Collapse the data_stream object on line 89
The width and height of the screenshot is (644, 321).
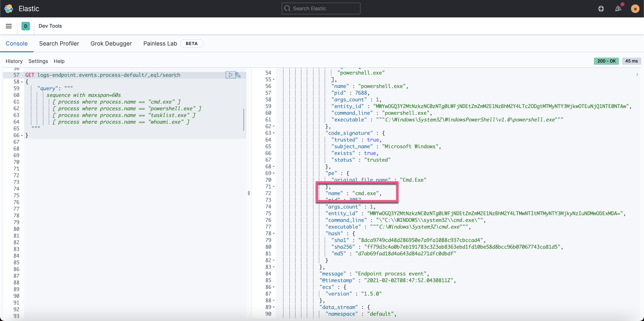[274, 307]
